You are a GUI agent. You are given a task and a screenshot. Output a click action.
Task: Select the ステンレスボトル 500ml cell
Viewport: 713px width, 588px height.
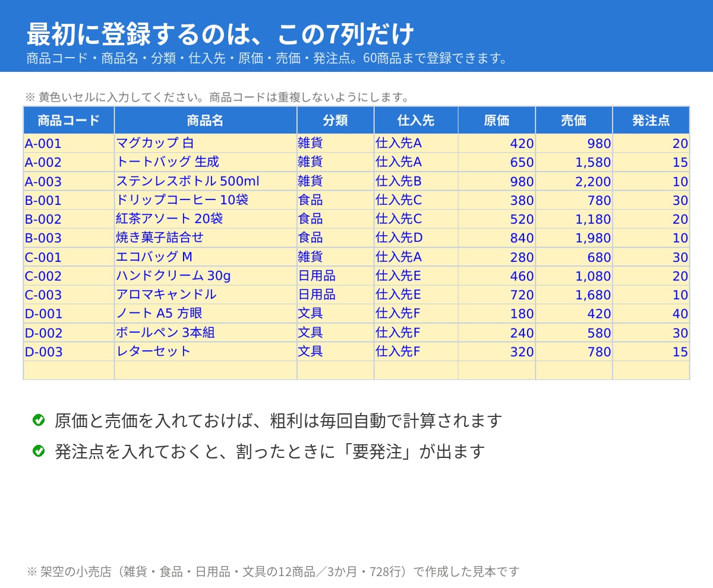click(x=206, y=181)
